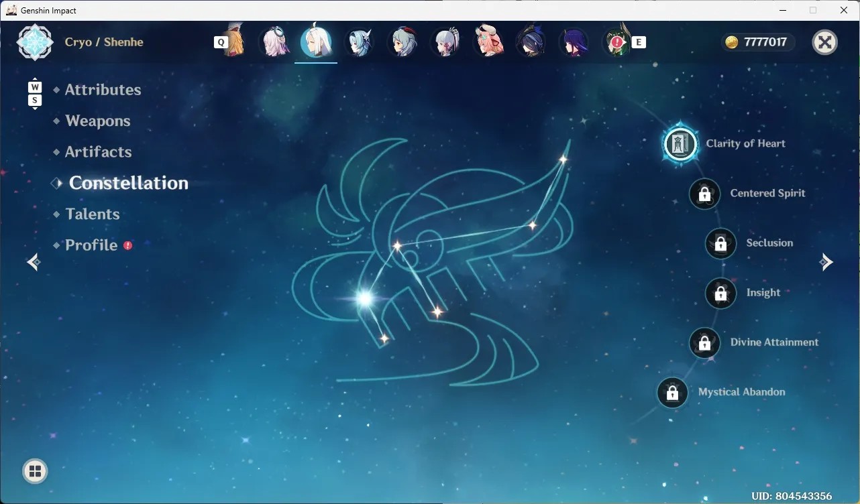Switch to the salmon-pink-haired horned character
This screenshot has height=504, width=860.
coord(488,42)
